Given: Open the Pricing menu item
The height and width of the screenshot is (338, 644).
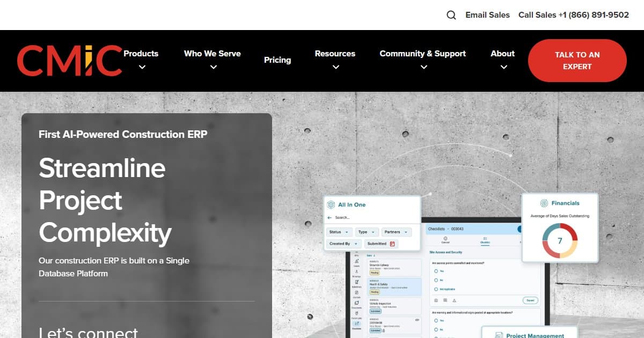Looking at the screenshot, I should click(277, 60).
